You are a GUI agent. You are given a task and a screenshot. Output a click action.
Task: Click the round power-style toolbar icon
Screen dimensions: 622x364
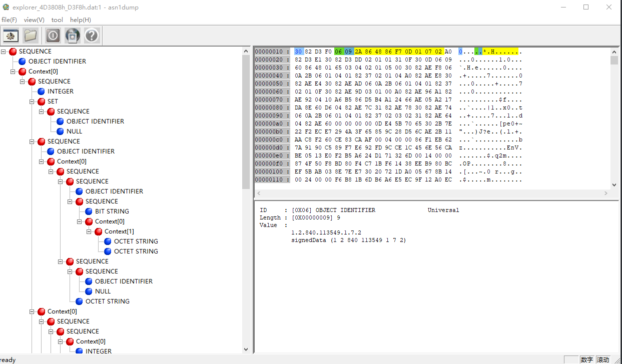[x=53, y=35]
